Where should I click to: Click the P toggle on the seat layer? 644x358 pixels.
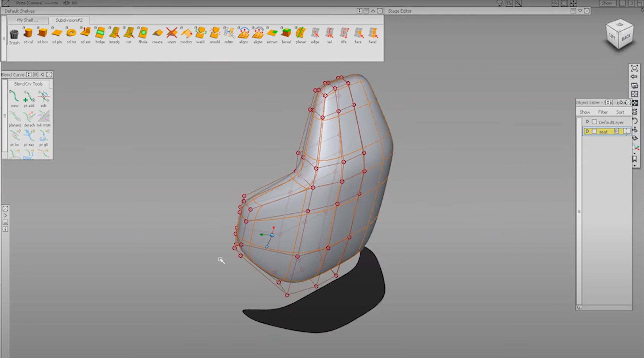click(x=617, y=131)
